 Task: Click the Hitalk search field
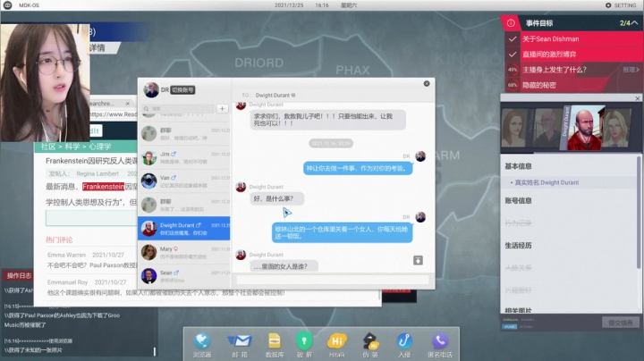tap(178, 109)
